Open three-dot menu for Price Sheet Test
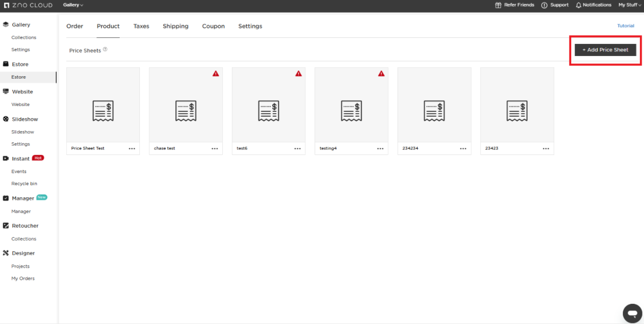 click(x=132, y=148)
